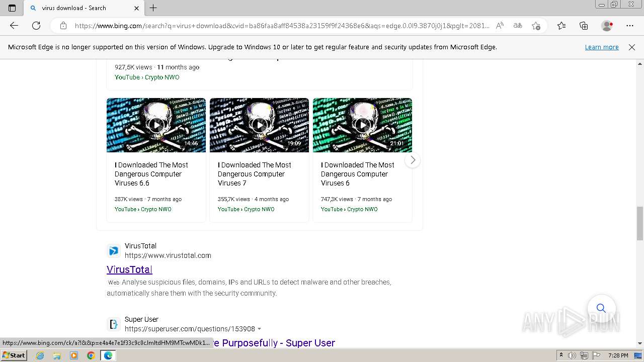Screen dimensions: 644x362
Task: Click the Read aloud icon in address bar
Action: pos(500,26)
